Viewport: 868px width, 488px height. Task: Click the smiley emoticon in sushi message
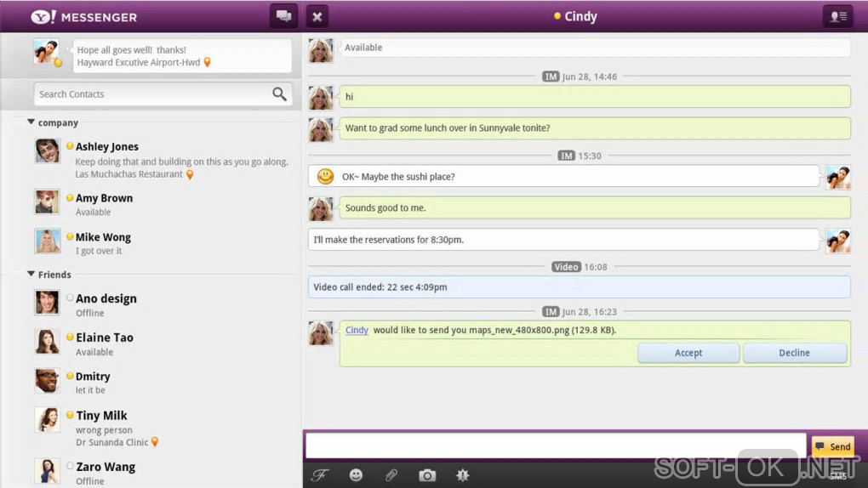click(325, 177)
